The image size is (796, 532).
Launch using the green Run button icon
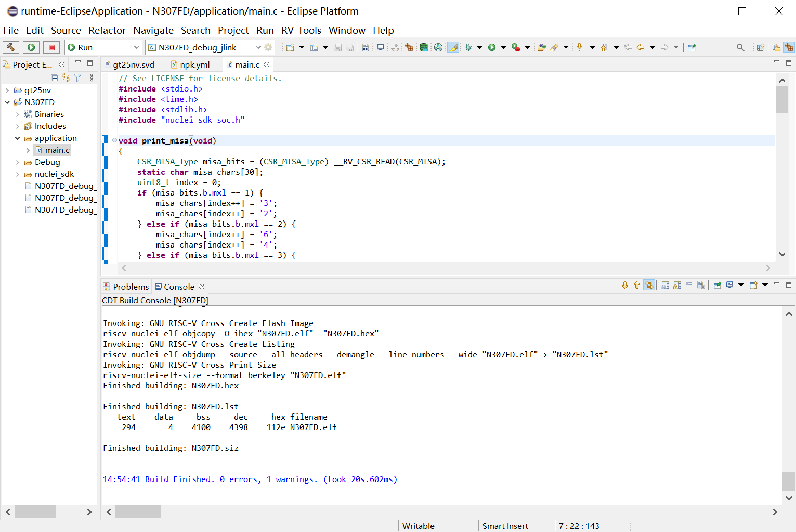coord(31,47)
